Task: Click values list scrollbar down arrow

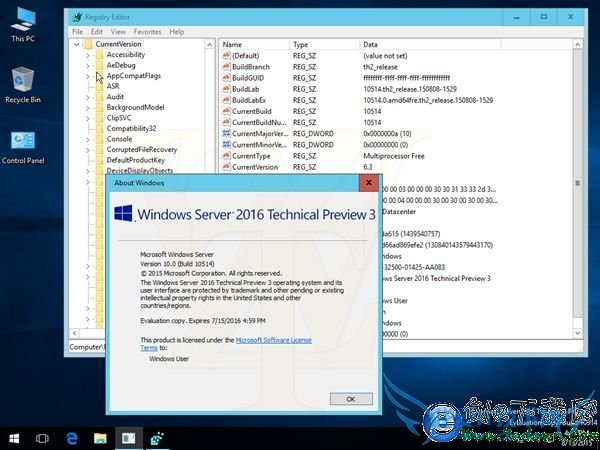Action: pyautogui.click(x=578, y=333)
